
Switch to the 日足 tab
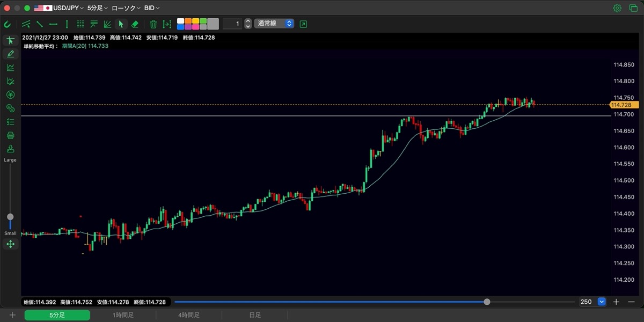[x=255, y=315]
